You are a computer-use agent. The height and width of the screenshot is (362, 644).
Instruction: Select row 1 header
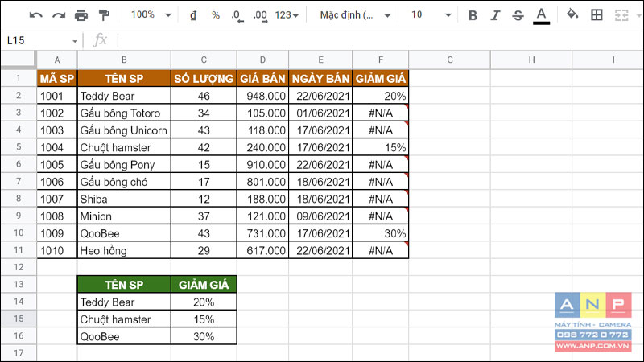19,78
